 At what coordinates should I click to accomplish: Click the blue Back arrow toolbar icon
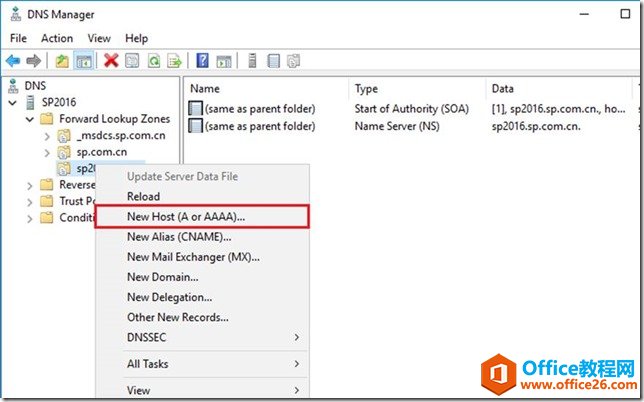13,61
